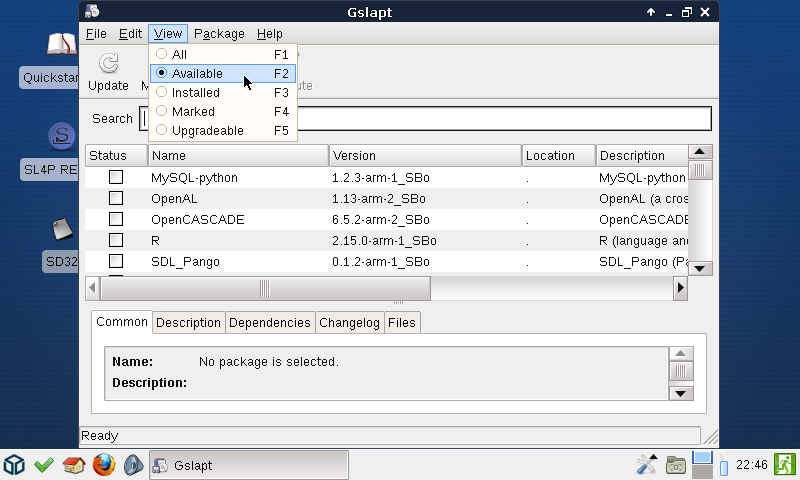
Task: Click the panel clock showing 22:46
Action: [752, 465]
